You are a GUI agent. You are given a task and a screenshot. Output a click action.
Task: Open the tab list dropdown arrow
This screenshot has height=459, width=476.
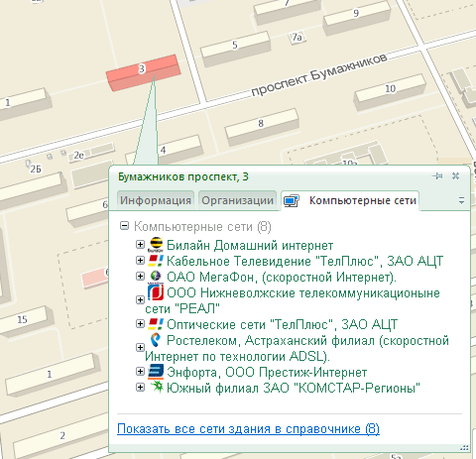point(461,200)
